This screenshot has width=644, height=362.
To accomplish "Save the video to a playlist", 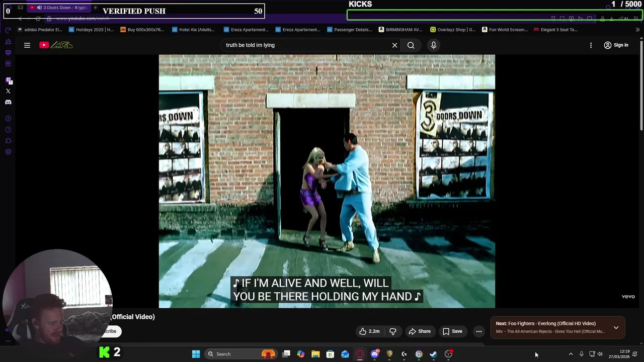I will (x=452, y=331).
